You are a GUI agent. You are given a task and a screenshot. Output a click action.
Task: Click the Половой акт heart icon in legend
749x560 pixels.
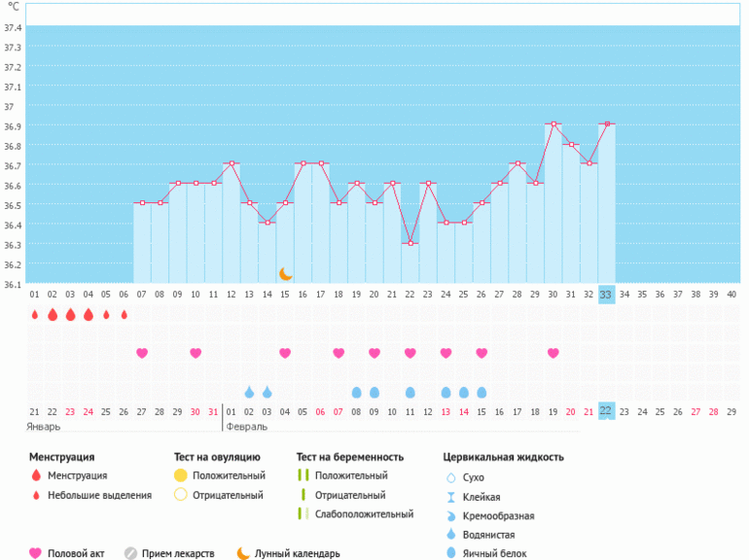pyautogui.click(x=35, y=553)
